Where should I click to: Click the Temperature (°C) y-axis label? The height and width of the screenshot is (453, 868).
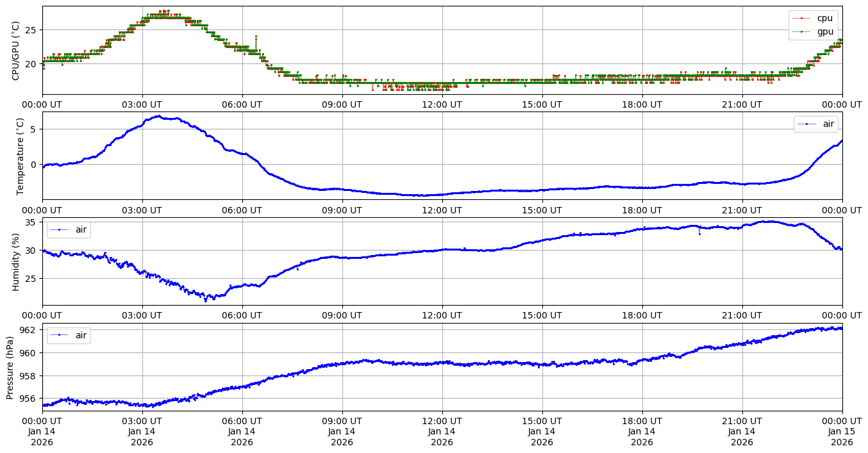pos(20,156)
